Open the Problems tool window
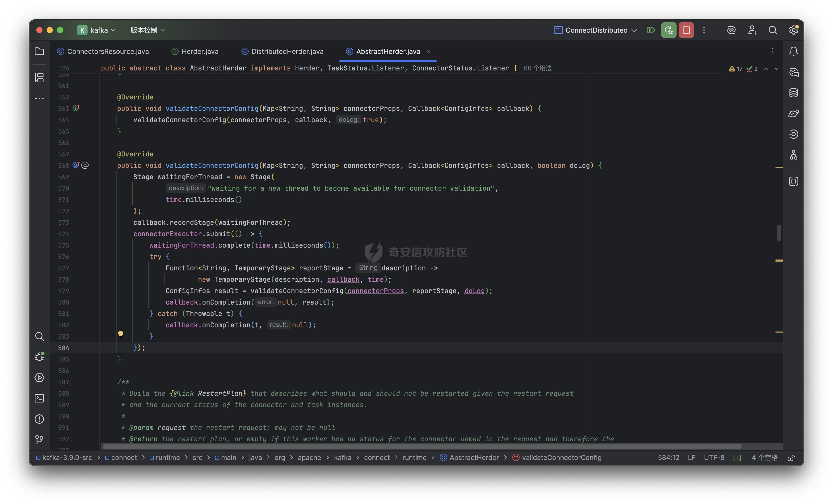The image size is (833, 504). [40, 419]
